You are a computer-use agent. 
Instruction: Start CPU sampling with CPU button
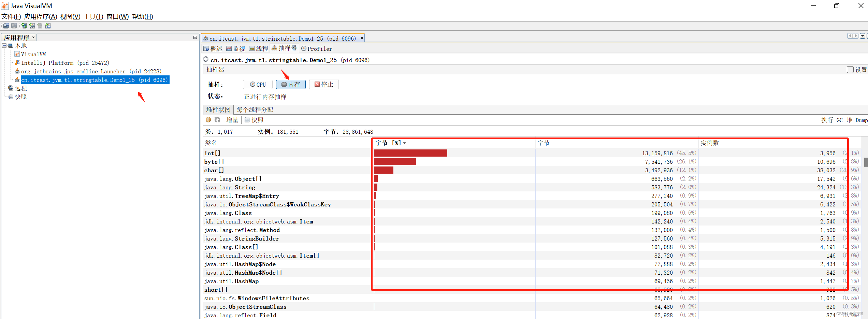point(258,85)
